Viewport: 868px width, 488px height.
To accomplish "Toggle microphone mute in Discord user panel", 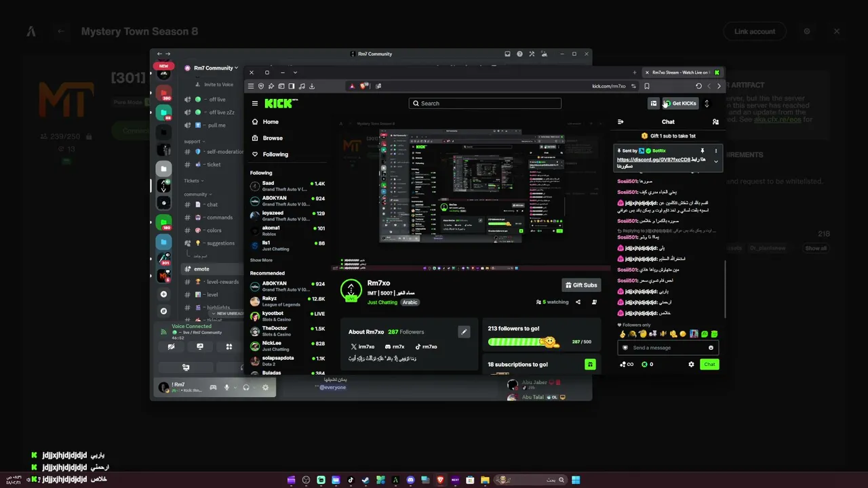I will [x=226, y=388].
